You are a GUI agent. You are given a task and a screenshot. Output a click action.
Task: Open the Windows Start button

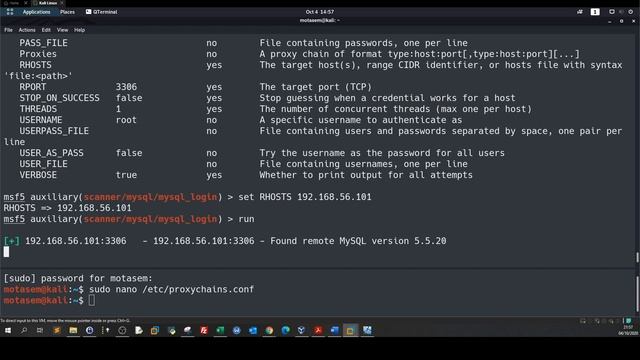pyautogui.click(x=8, y=330)
